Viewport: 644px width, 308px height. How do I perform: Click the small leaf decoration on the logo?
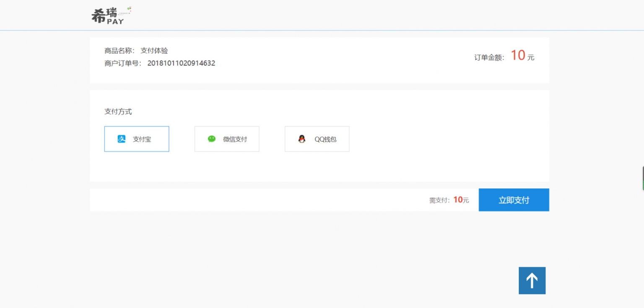(130, 8)
